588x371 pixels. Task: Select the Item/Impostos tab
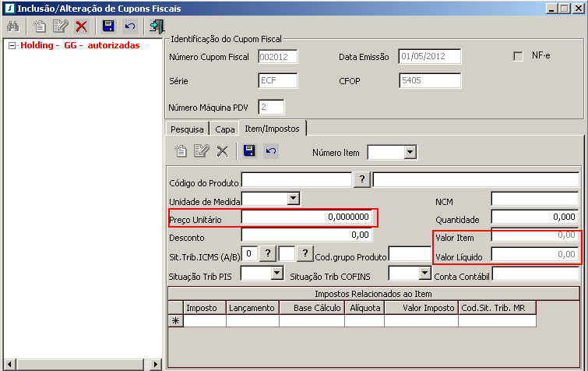point(273,129)
